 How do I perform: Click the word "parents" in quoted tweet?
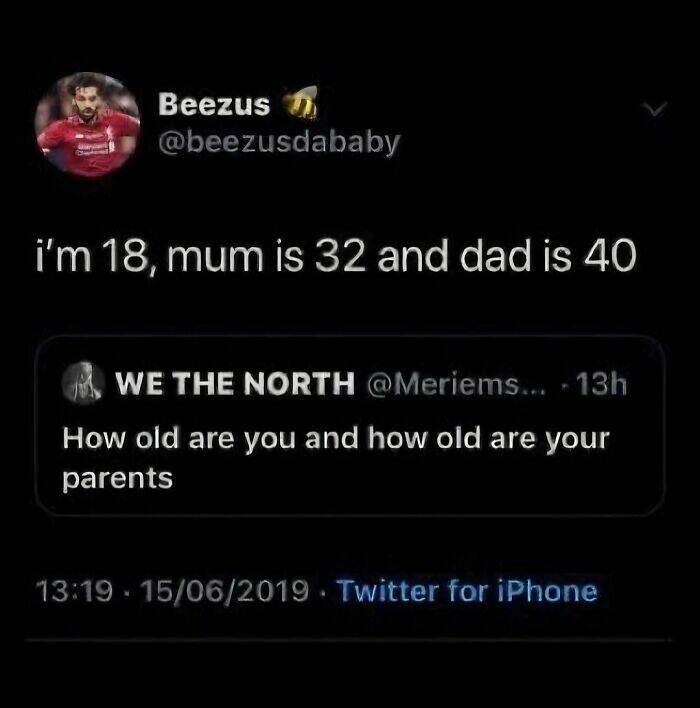click(117, 478)
